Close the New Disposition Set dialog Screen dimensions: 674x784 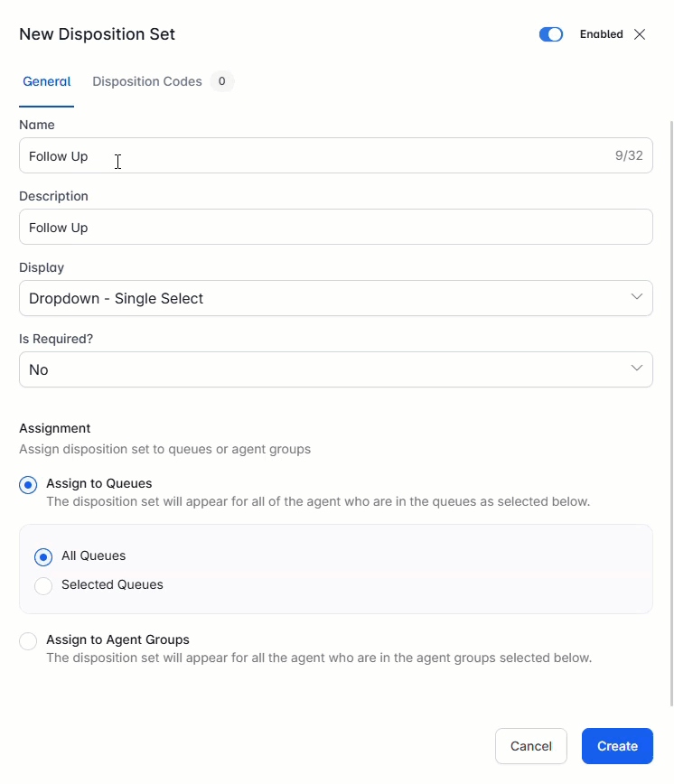640,34
